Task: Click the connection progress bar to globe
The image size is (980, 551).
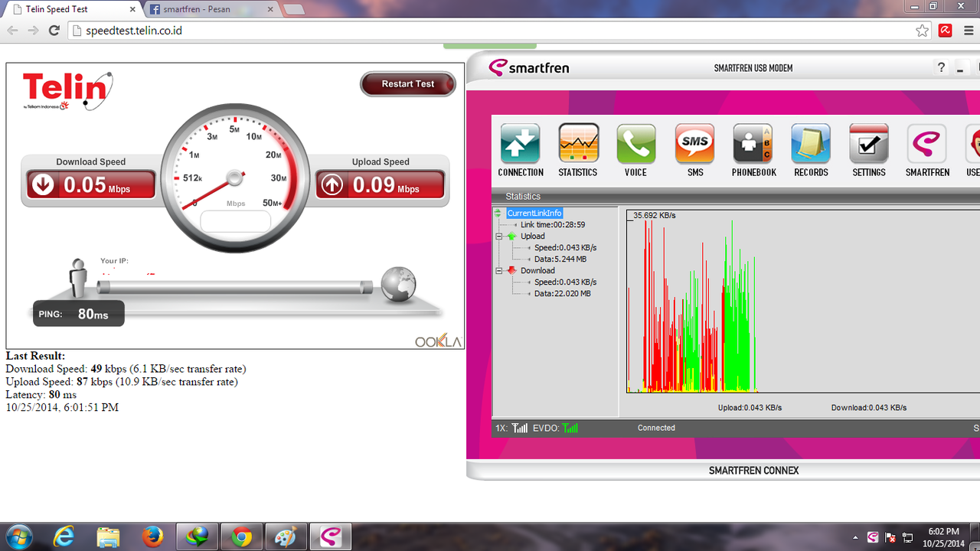Action: [234, 287]
